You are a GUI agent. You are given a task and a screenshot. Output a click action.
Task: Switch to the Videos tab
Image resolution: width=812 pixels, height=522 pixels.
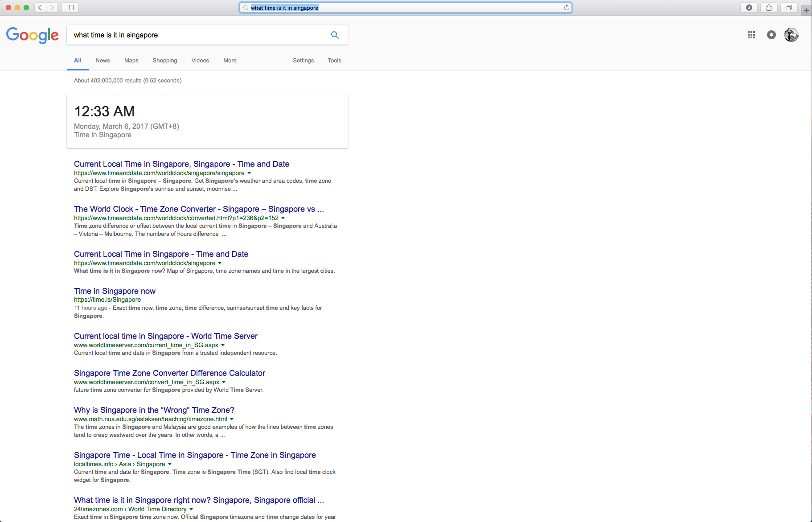click(200, 61)
